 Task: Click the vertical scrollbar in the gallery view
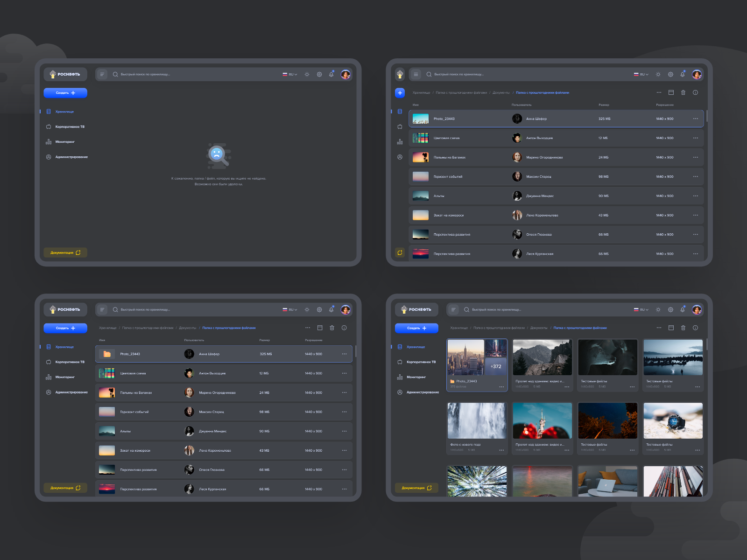(x=706, y=344)
